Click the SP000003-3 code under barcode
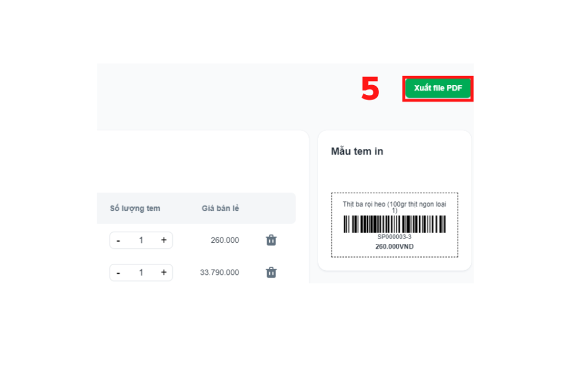This screenshot has width=588, height=372. click(394, 237)
